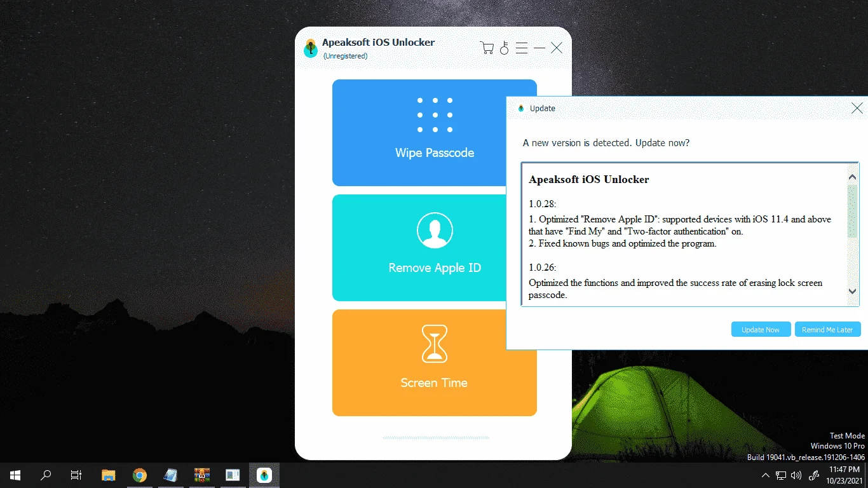This screenshot has width=868, height=488.
Task: Click the '1.0.28:' version text
Action: point(542,204)
